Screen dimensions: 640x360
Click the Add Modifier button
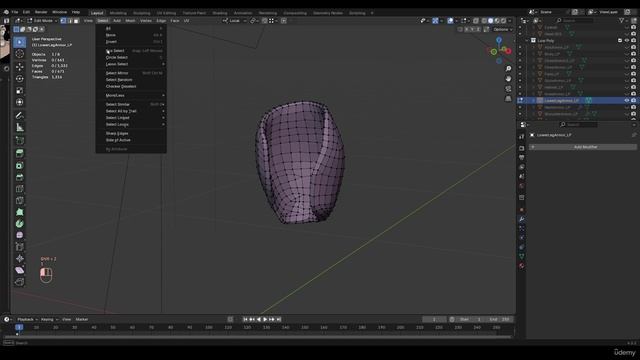(x=583, y=147)
